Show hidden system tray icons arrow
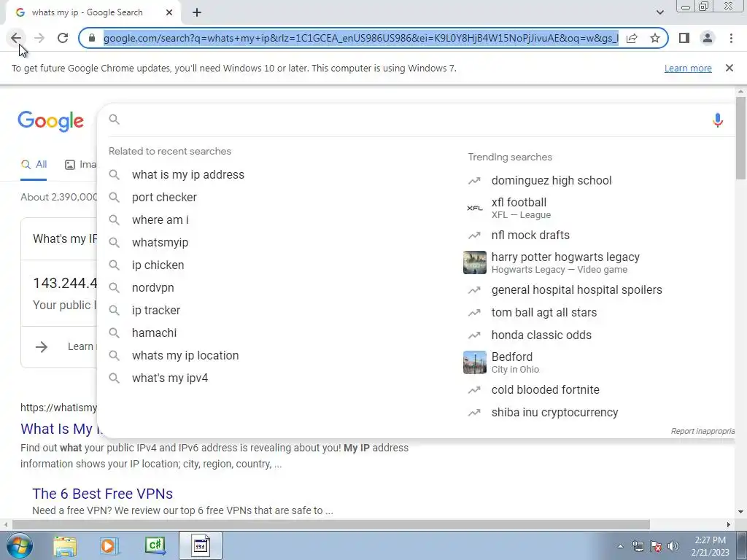This screenshot has width=747, height=560. click(620, 546)
